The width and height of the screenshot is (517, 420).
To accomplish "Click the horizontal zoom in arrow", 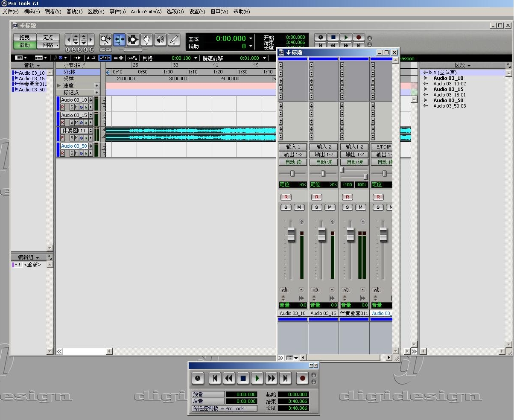I will click(x=91, y=40).
